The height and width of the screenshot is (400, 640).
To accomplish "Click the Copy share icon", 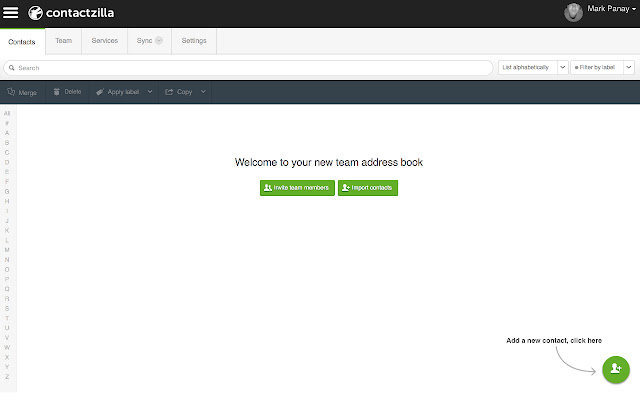I will point(169,92).
